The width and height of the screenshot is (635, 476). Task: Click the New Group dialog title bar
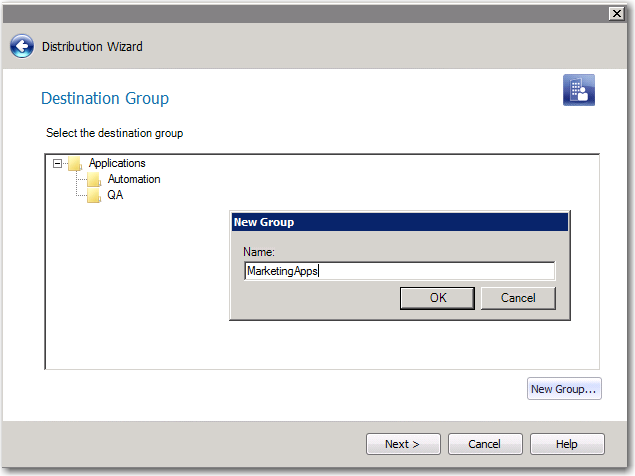tap(399, 222)
